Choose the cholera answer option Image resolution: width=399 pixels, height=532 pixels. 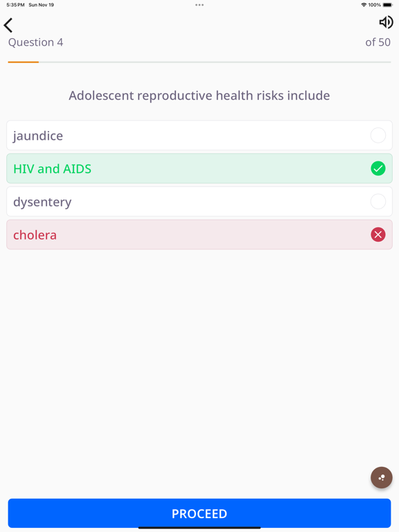[199, 235]
